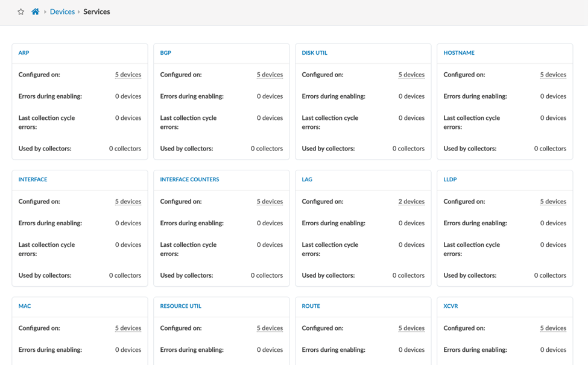This screenshot has width=588, height=365.
Task: Go to home via house icon
Action: [x=36, y=12]
